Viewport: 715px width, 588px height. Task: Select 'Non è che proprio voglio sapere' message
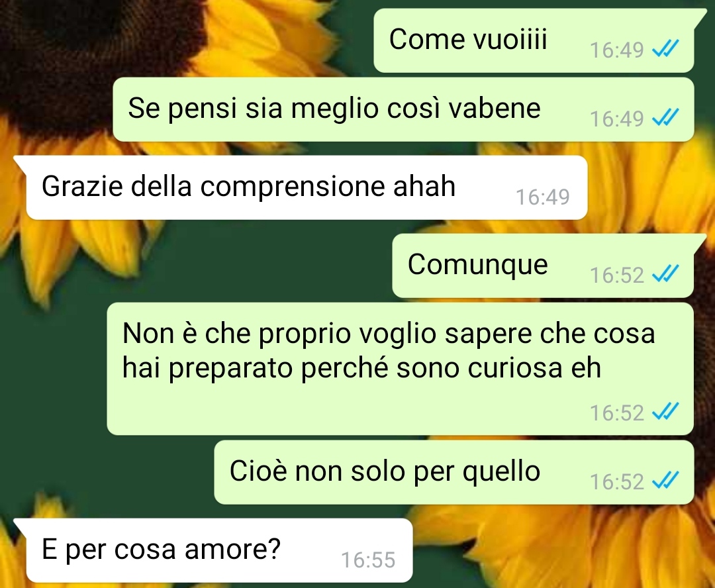[x=400, y=369]
